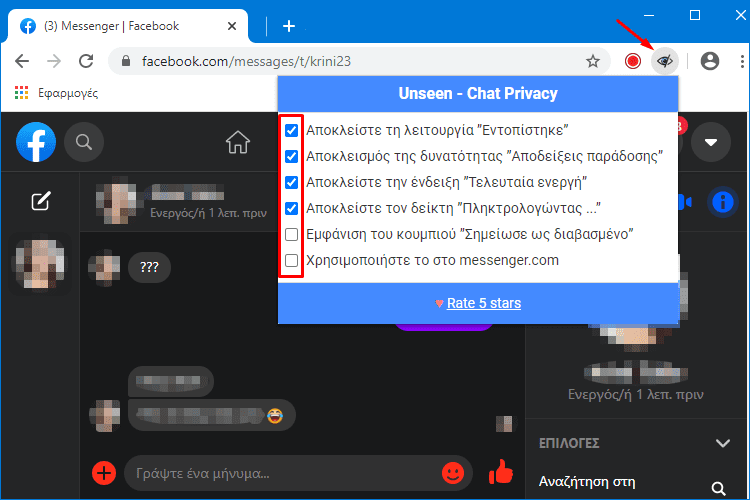Viewport: 750px width, 500px height.
Task: Click the Facebook logo
Action: pos(36,142)
